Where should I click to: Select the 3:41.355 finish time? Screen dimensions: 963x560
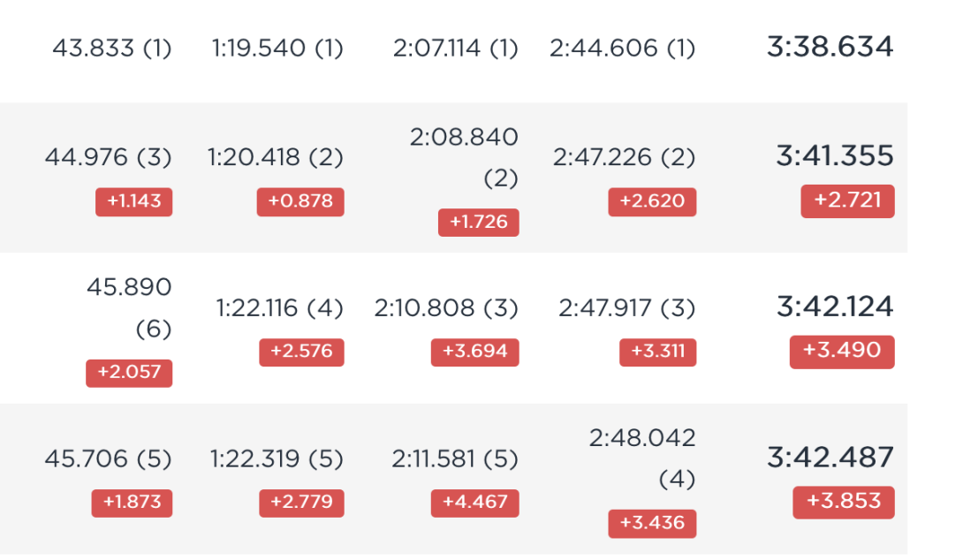tap(835, 156)
